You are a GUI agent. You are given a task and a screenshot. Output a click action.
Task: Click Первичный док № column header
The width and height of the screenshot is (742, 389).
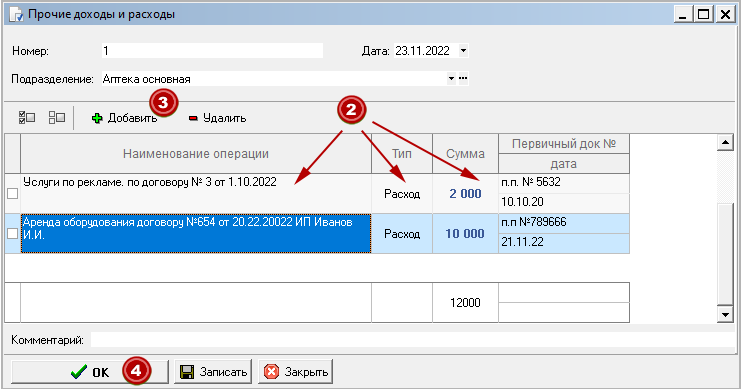[x=564, y=143]
